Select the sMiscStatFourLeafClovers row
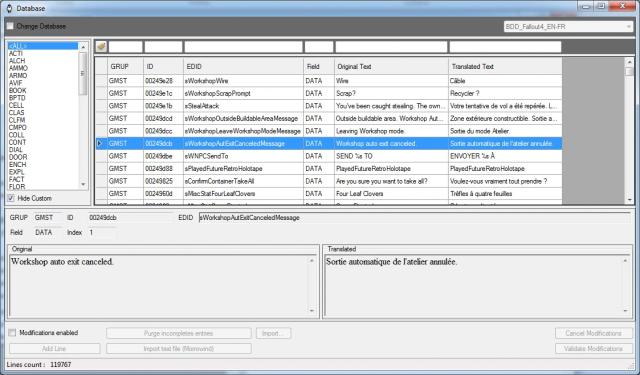Image resolution: width=640 pixels, height=375 pixels. tap(329, 193)
